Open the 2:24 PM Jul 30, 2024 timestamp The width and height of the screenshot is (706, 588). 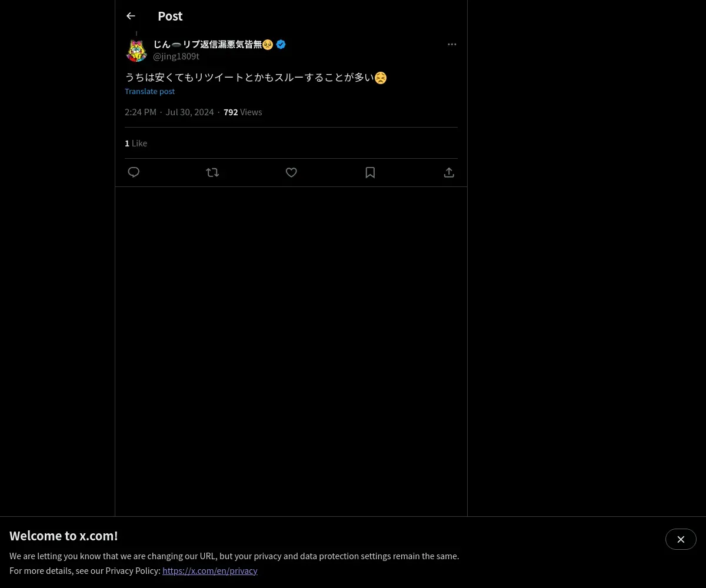(x=169, y=112)
